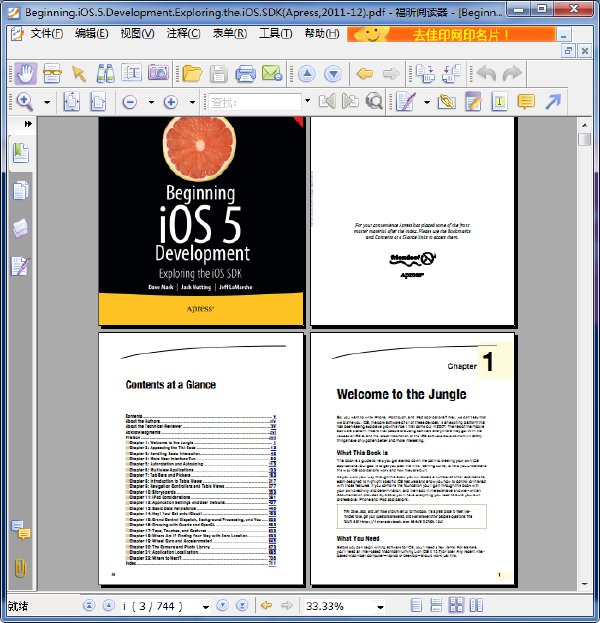The image size is (600, 623).
Task: Open the zoom percentage dropdown in status bar
Action: (x=381, y=607)
